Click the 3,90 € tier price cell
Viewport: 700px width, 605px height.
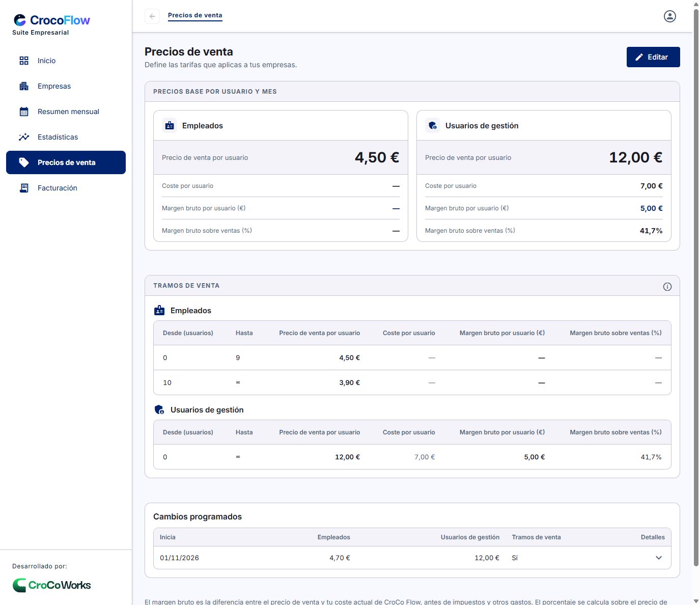click(x=349, y=382)
